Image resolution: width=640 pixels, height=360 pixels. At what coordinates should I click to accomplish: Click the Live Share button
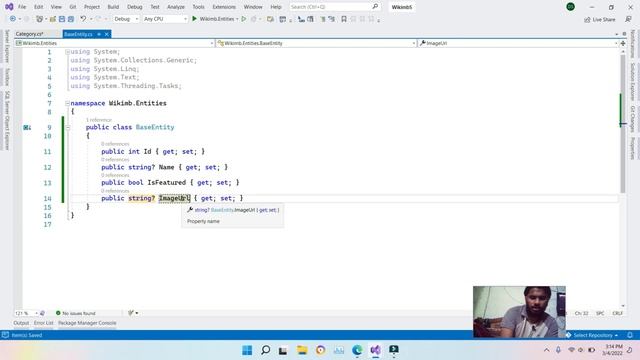pos(600,19)
